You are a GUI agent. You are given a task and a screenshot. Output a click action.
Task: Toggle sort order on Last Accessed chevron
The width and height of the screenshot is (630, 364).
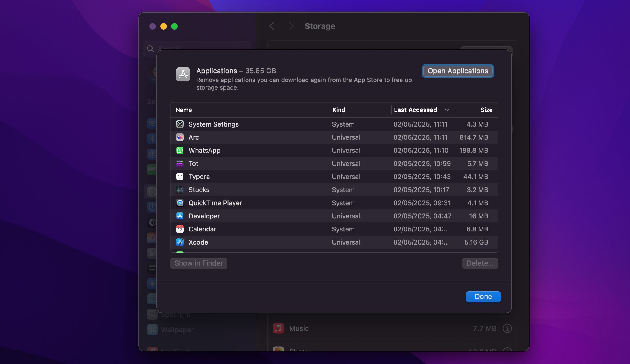pos(447,110)
